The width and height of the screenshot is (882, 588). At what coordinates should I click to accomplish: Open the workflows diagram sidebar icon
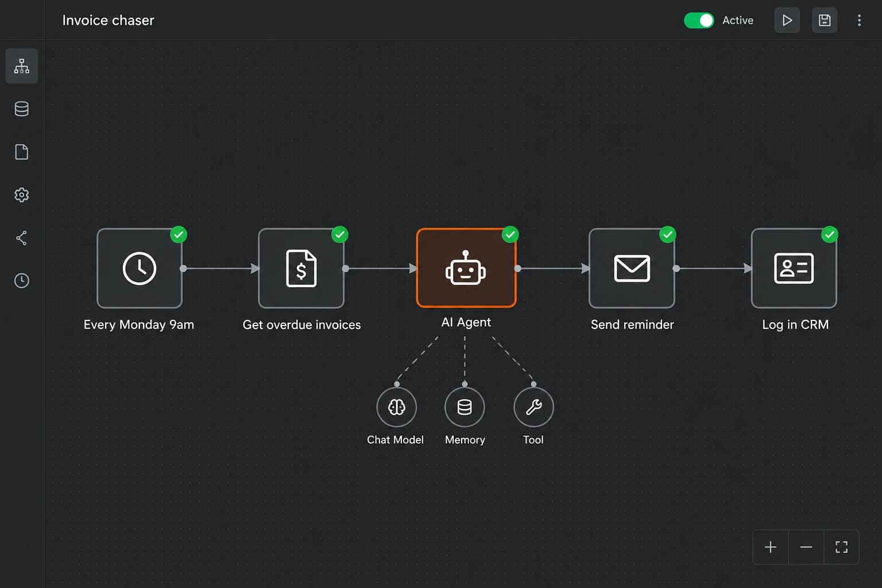[22, 66]
